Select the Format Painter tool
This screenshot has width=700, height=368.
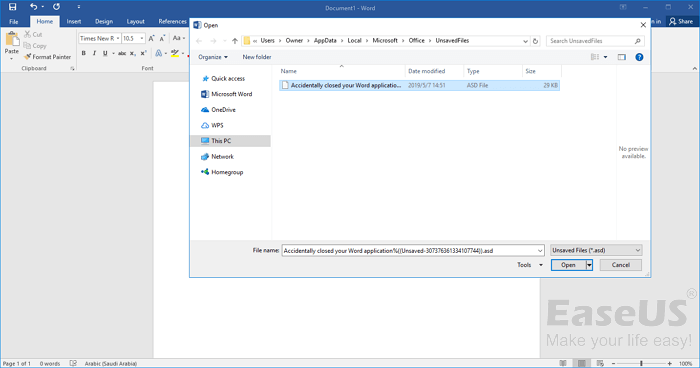click(x=47, y=57)
